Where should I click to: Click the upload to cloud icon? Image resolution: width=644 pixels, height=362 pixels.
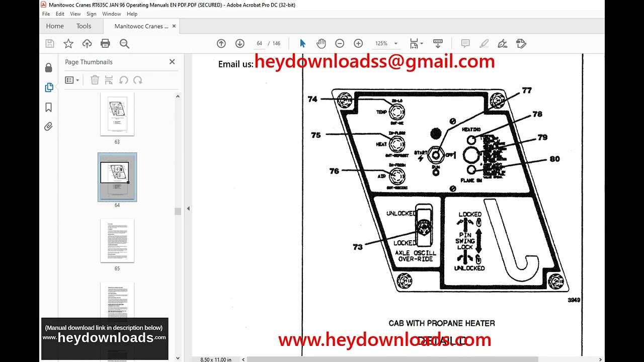tap(87, 44)
